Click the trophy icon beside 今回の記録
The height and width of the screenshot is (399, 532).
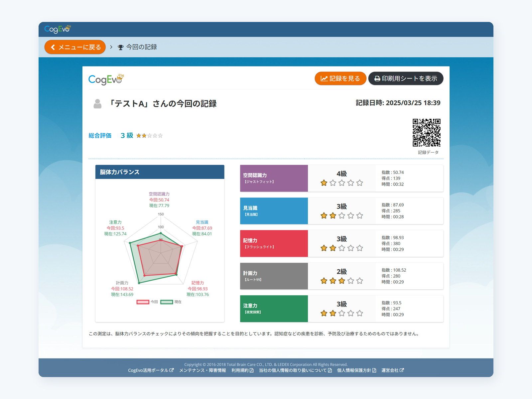[x=121, y=47]
